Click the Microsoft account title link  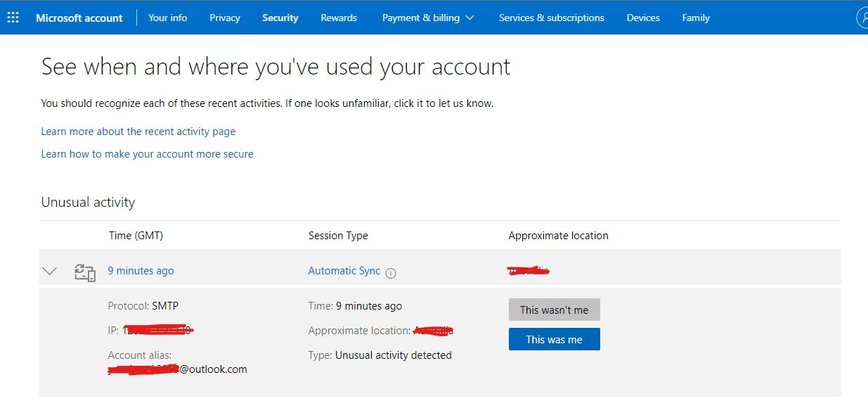click(79, 18)
